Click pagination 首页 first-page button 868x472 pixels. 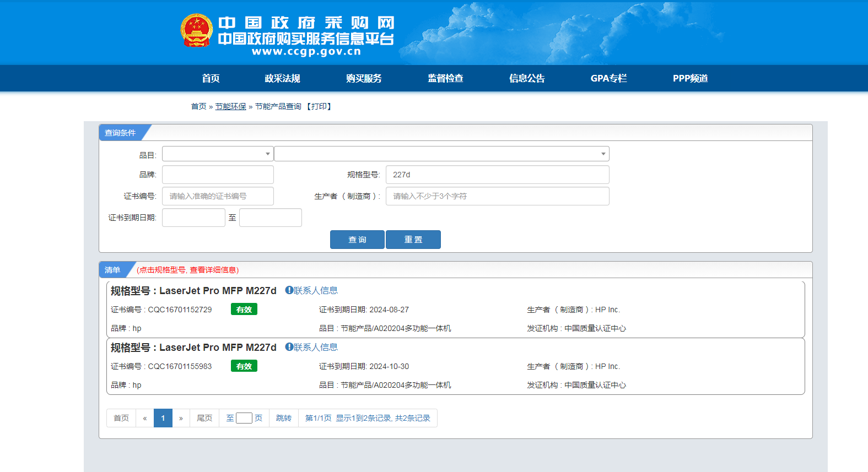point(121,418)
